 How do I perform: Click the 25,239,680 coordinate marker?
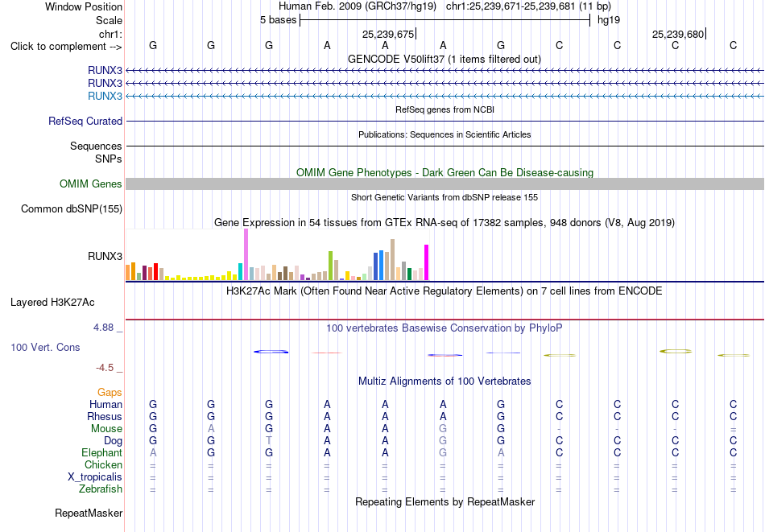[678, 34]
